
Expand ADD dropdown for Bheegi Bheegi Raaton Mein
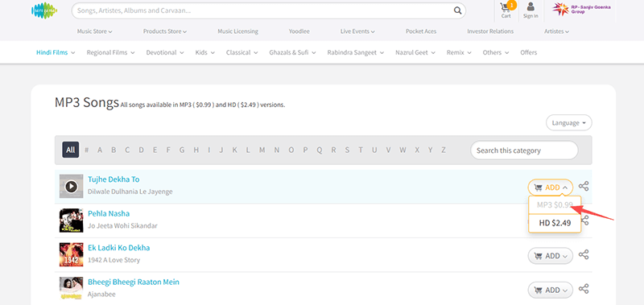pos(551,290)
